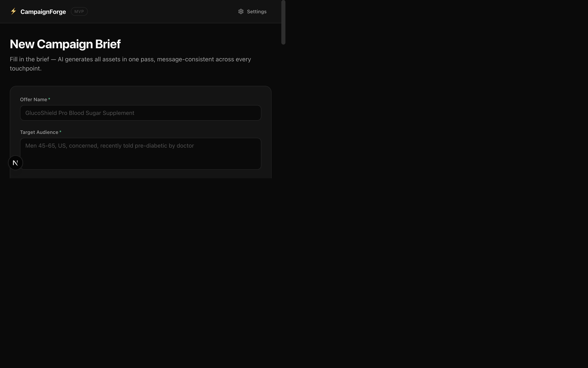This screenshot has height=368, width=588.
Task: Click the MVP badge next to the logo
Action: 79,11
